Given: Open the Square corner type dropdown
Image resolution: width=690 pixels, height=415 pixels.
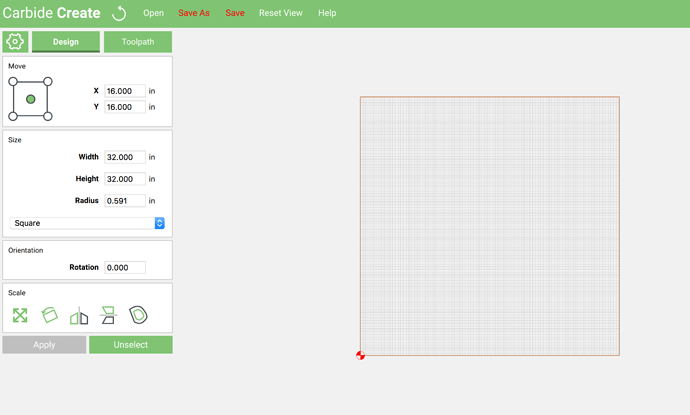Looking at the screenshot, I should (87, 223).
